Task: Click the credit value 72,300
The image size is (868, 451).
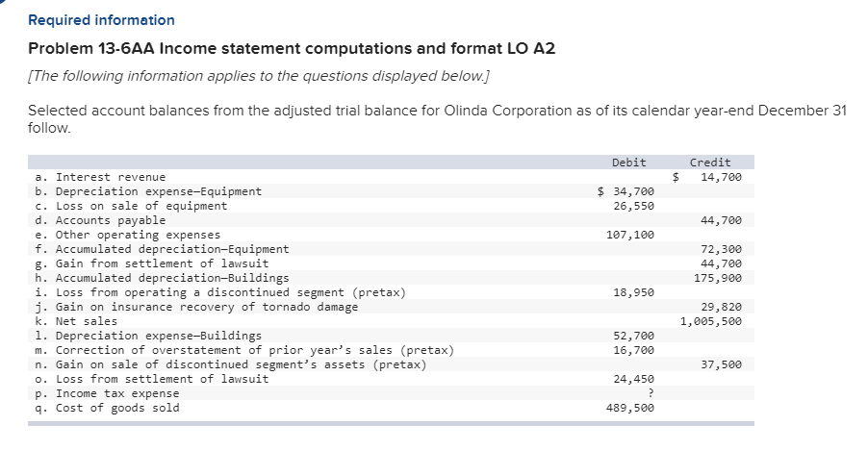Action: coord(721,249)
